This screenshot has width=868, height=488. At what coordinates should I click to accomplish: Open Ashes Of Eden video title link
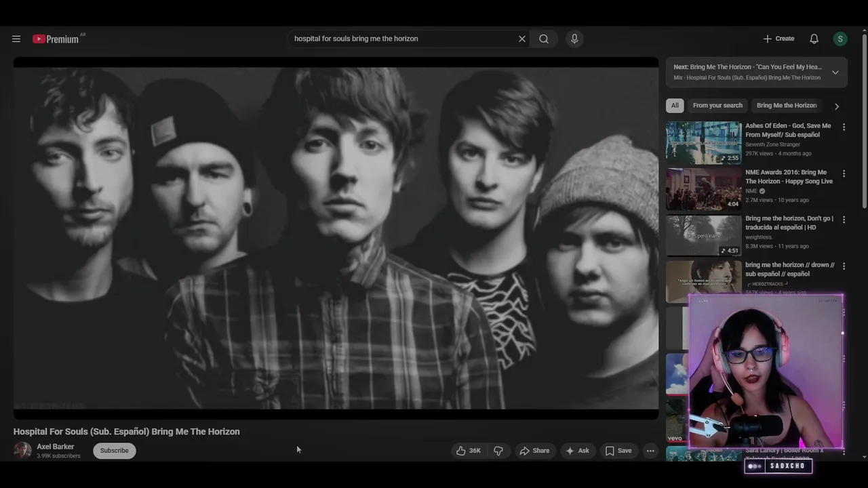coord(788,130)
